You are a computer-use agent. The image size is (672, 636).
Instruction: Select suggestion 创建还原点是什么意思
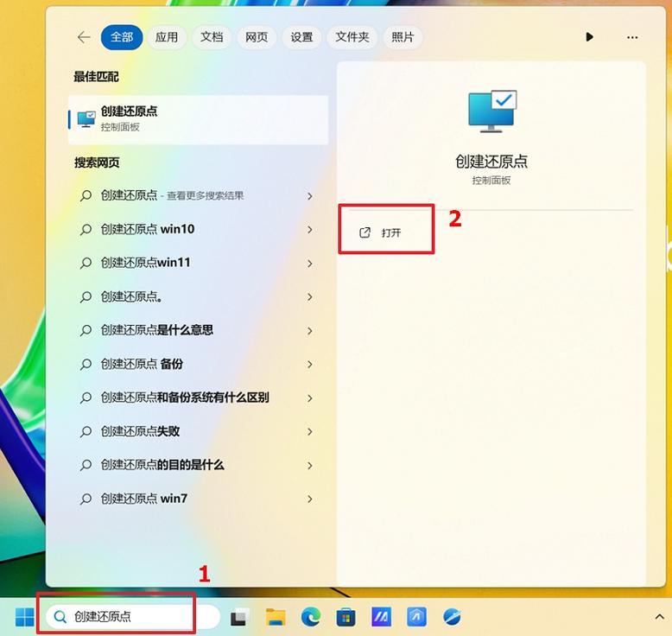tap(197, 330)
